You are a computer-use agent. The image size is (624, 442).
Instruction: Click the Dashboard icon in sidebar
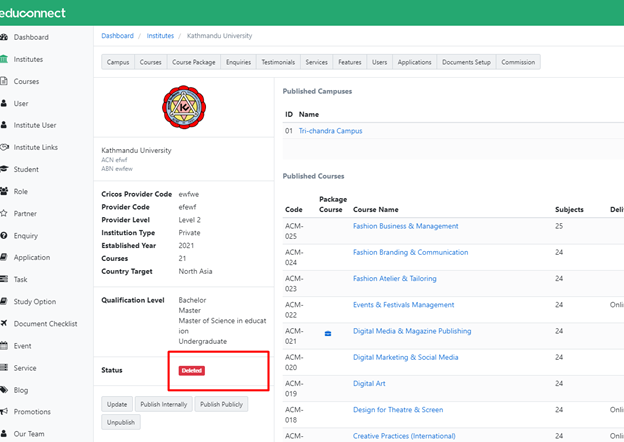click(5, 38)
